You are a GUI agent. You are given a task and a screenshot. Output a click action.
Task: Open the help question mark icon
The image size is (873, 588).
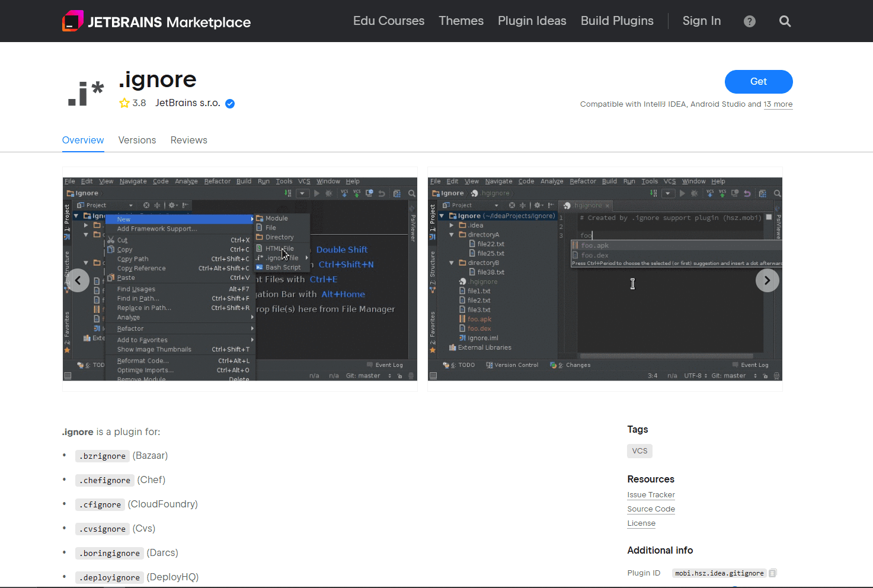tap(750, 21)
